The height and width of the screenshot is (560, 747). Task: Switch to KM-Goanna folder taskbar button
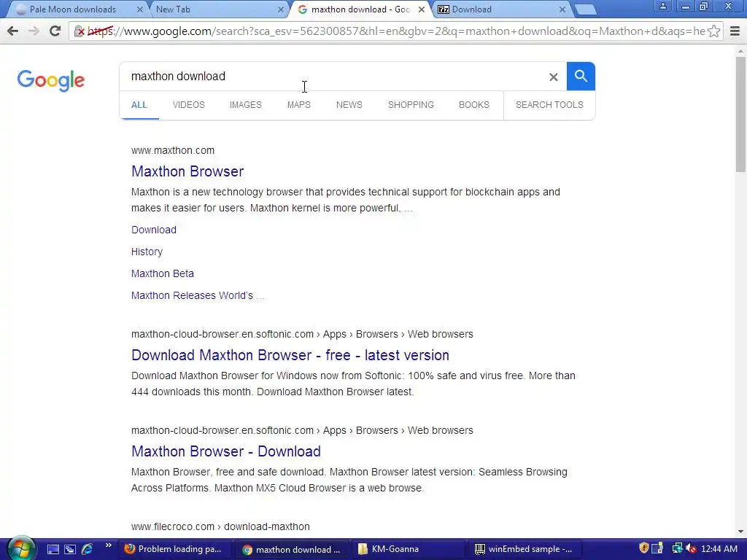pyautogui.click(x=410, y=550)
